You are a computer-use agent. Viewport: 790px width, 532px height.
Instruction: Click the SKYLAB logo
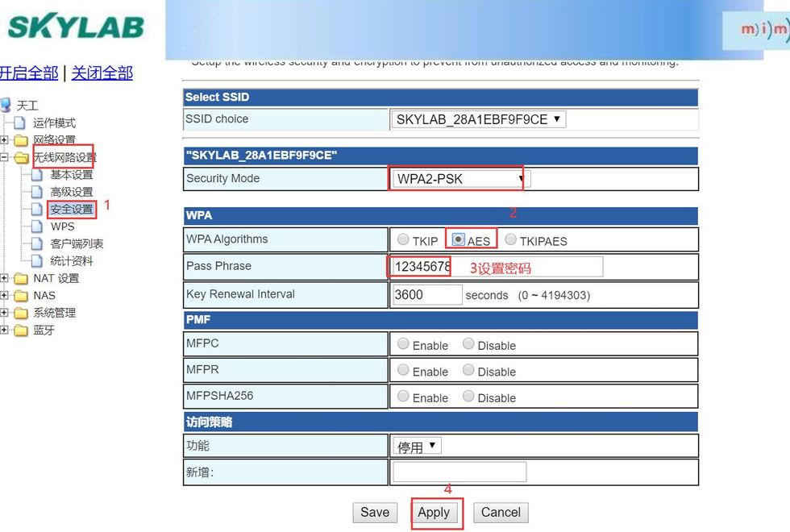(75, 27)
